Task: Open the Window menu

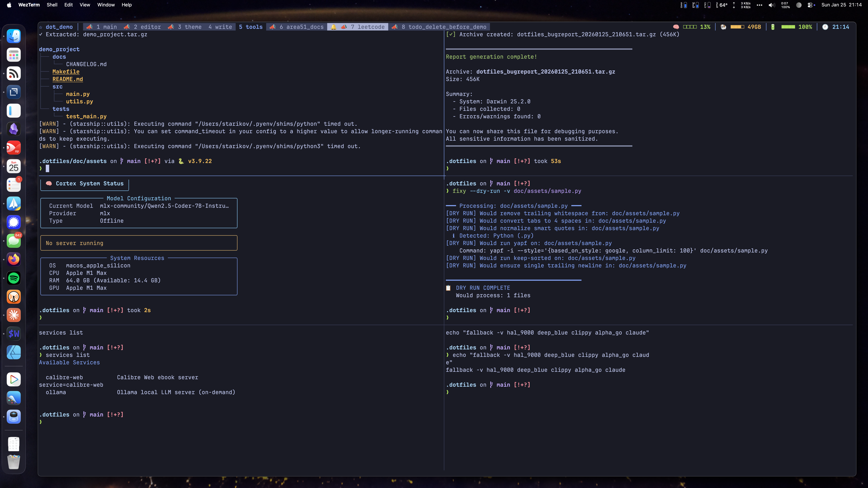Action: click(106, 5)
